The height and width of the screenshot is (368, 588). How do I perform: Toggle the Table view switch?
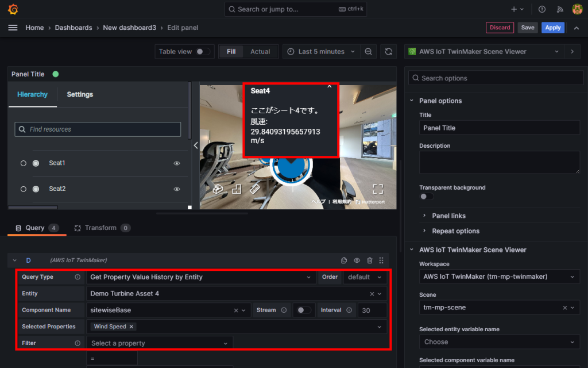click(x=203, y=51)
